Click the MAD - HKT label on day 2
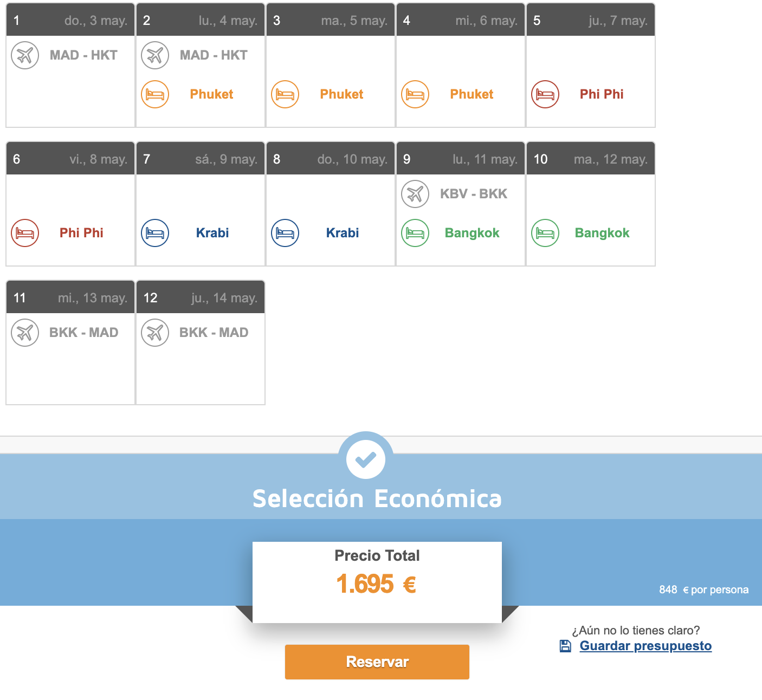762x700 pixels. point(214,55)
